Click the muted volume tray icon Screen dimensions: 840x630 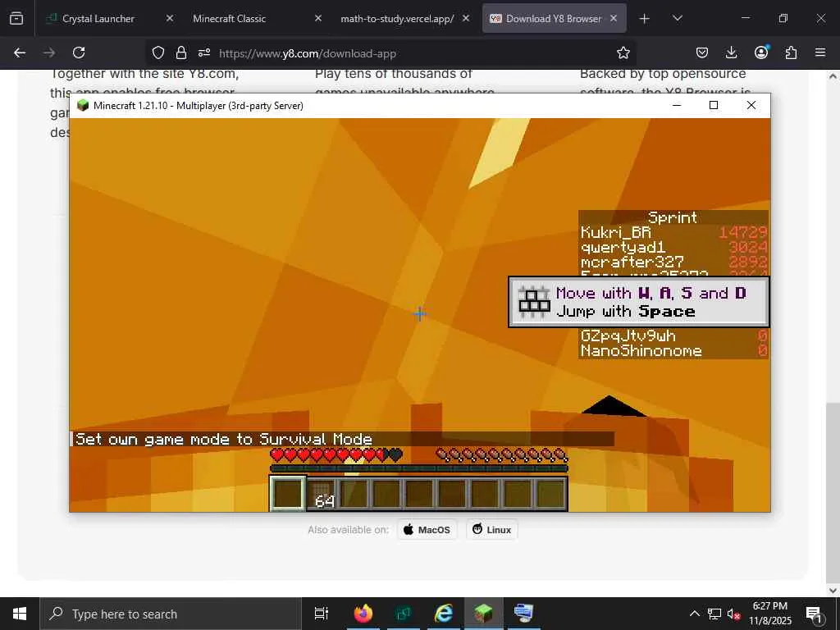point(734,614)
